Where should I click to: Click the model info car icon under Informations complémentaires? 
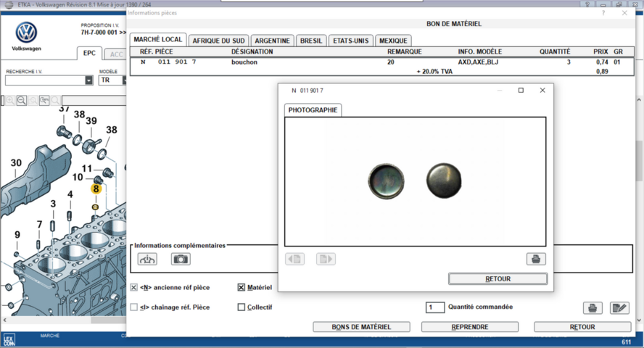click(x=147, y=259)
